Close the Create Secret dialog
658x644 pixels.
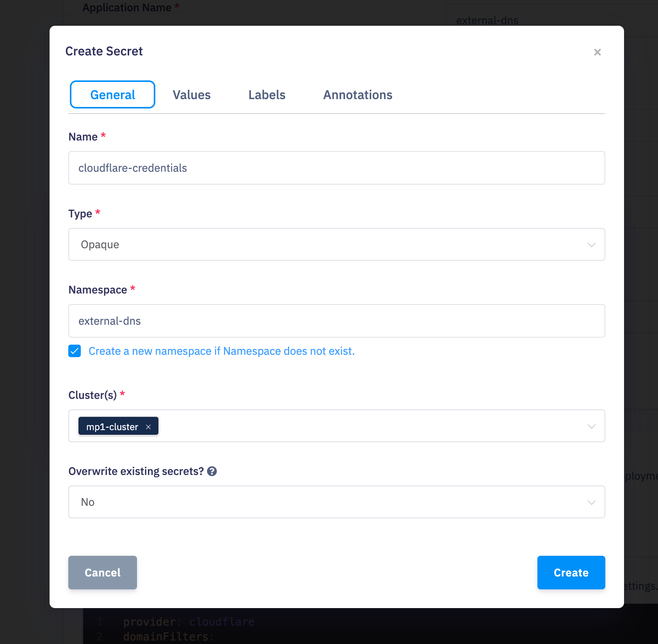tap(597, 52)
